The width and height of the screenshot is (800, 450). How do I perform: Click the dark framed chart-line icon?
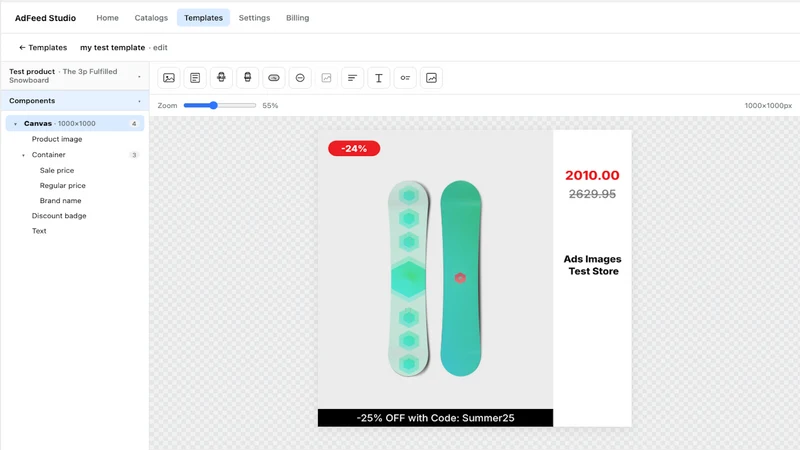[431, 78]
